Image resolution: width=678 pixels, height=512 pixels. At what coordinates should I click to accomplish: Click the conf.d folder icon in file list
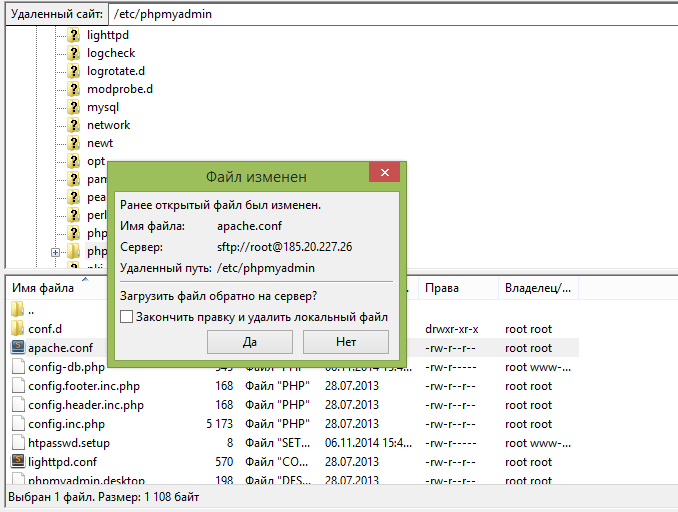(18, 329)
